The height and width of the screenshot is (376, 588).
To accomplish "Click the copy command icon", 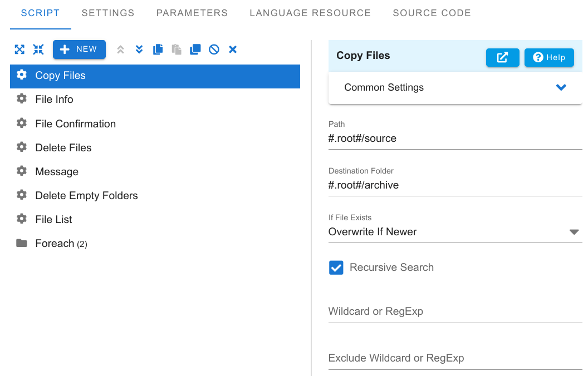I will click(x=158, y=50).
